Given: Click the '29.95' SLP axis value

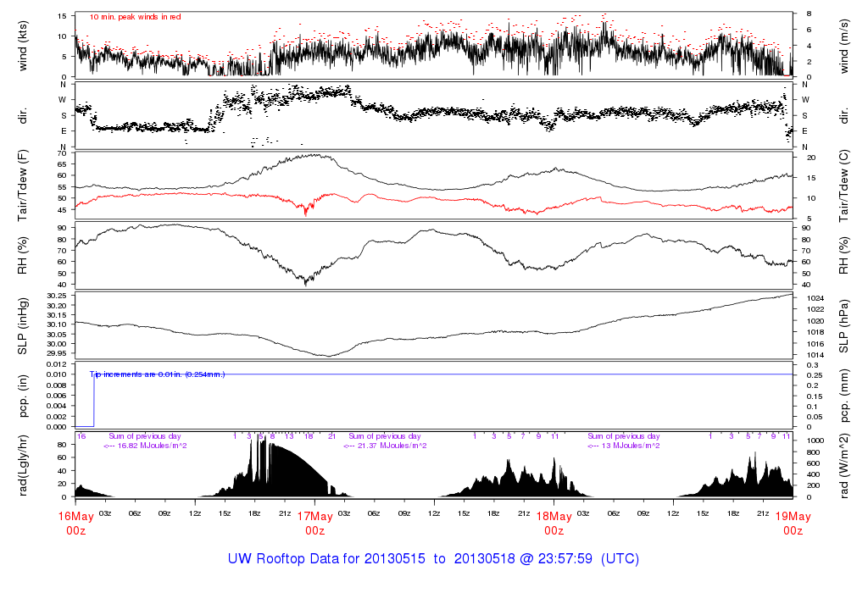Looking at the screenshot, I should pos(57,353).
